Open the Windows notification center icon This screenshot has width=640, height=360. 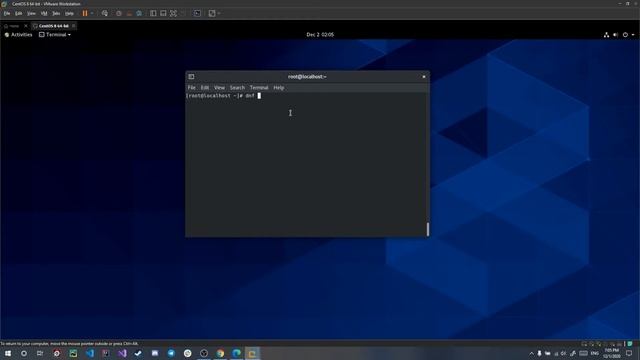pyautogui.click(x=629, y=353)
